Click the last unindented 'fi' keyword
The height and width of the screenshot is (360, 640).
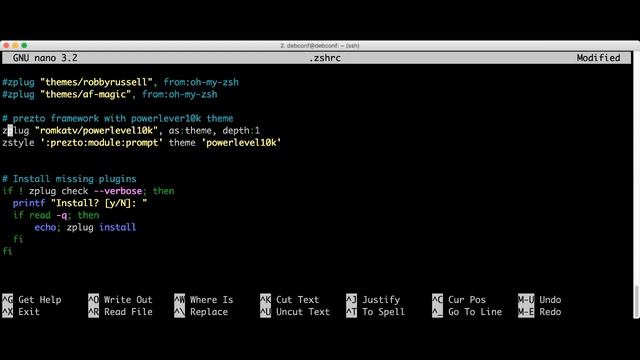tap(7, 251)
